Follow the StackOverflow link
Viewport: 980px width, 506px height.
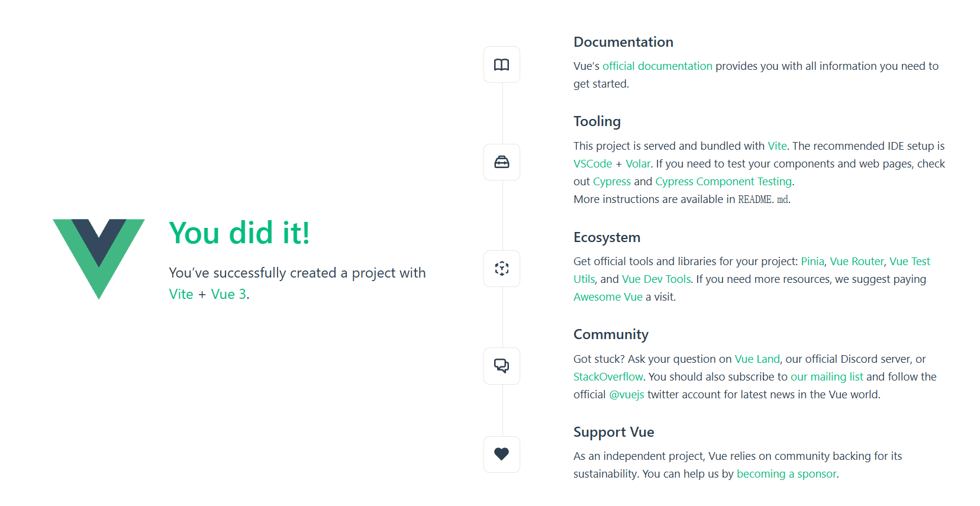pyautogui.click(x=608, y=377)
